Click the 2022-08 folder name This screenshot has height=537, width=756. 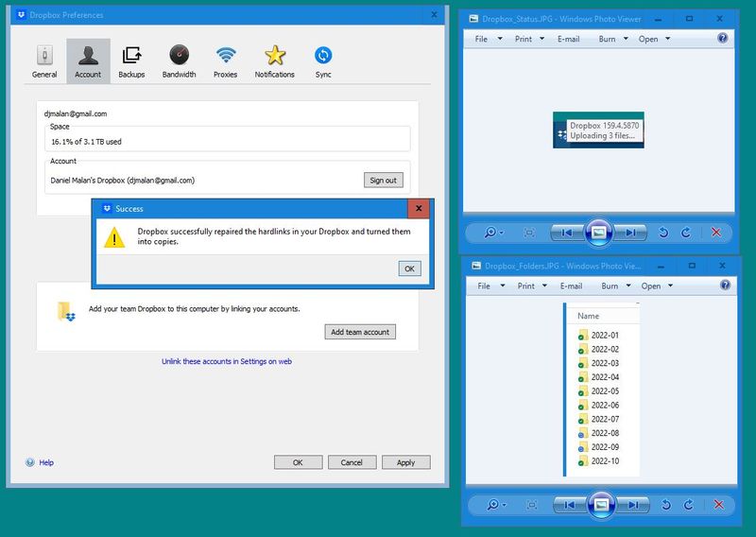[605, 433]
